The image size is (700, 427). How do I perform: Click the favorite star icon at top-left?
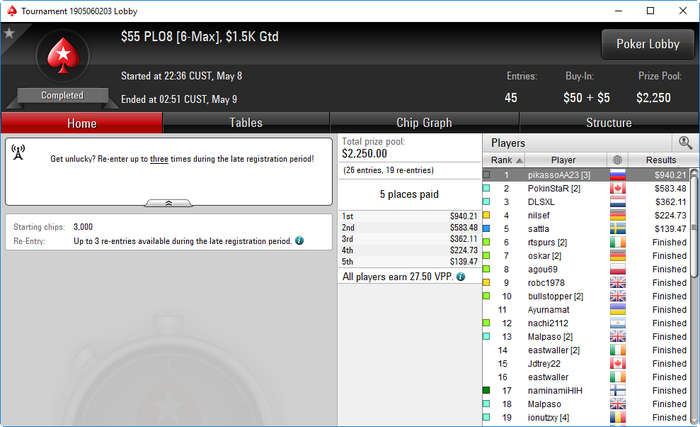pos(9,33)
